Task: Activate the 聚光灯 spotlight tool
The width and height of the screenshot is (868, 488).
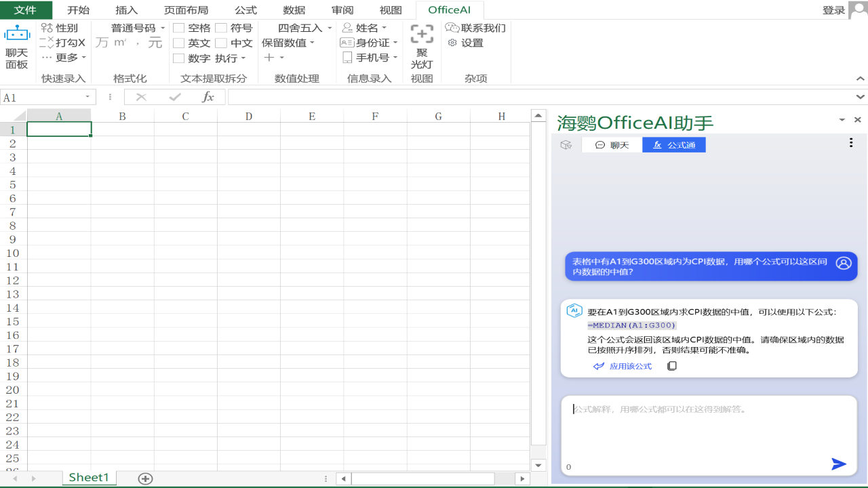Action: coord(421,41)
